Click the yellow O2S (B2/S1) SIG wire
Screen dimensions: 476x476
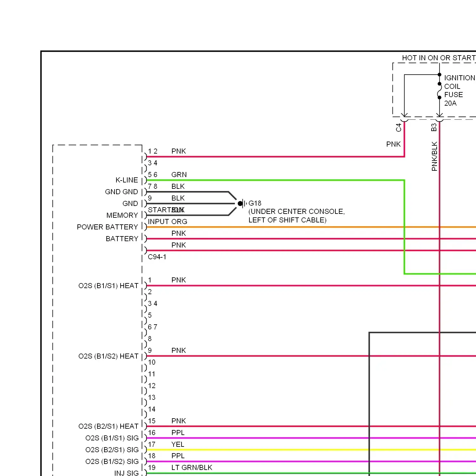click(311, 450)
